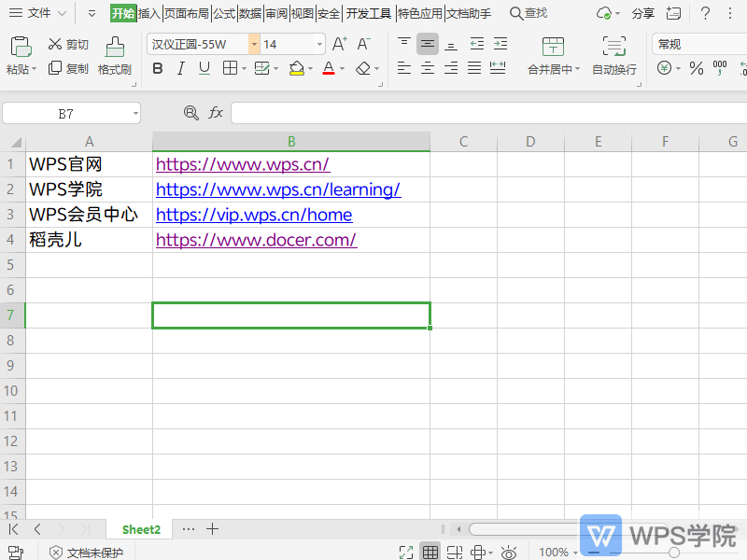Screen dimensions: 747x560
Task: Open the Borders tool
Action: pos(228,68)
